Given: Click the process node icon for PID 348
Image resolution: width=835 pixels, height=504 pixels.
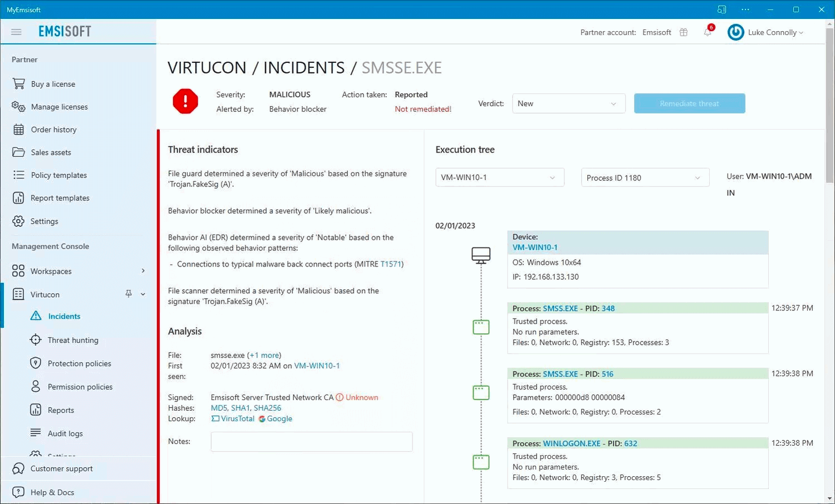Looking at the screenshot, I should coord(481,327).
